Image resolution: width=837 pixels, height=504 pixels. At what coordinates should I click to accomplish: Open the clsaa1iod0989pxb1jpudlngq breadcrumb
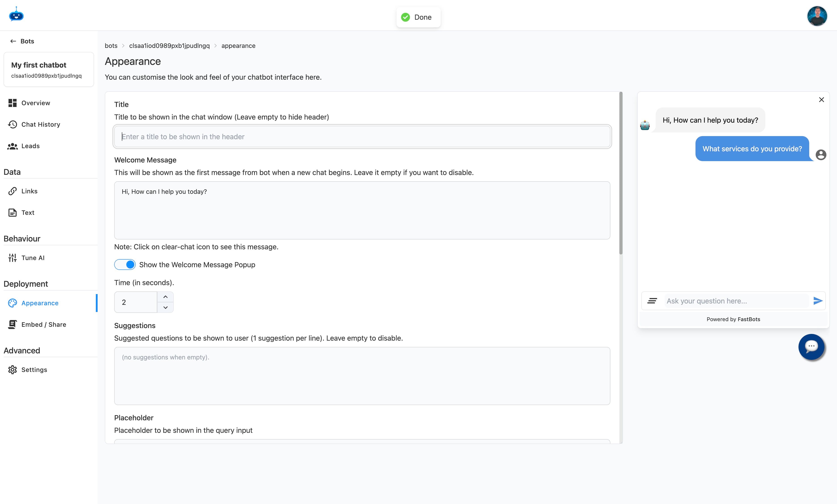click(169, 45)
